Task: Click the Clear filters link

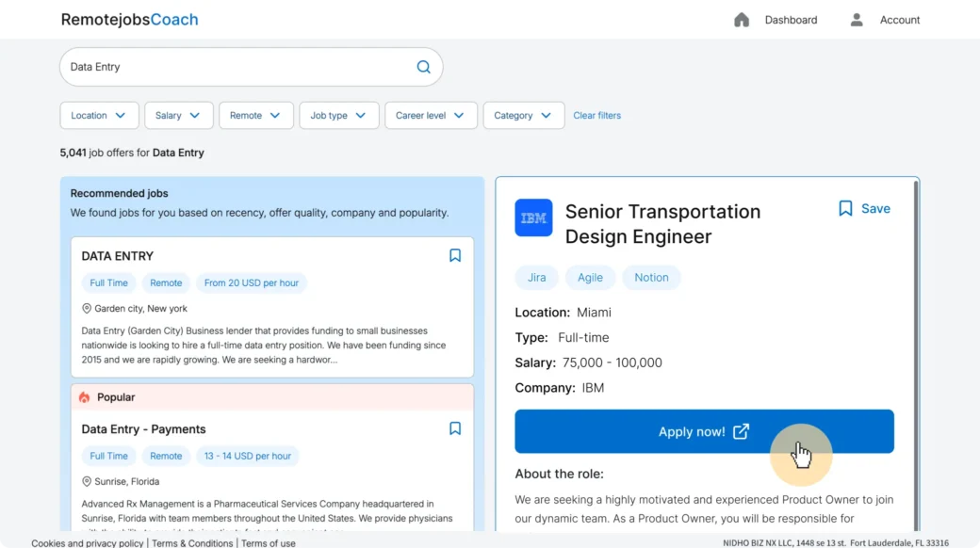Action: pos(596,116)
